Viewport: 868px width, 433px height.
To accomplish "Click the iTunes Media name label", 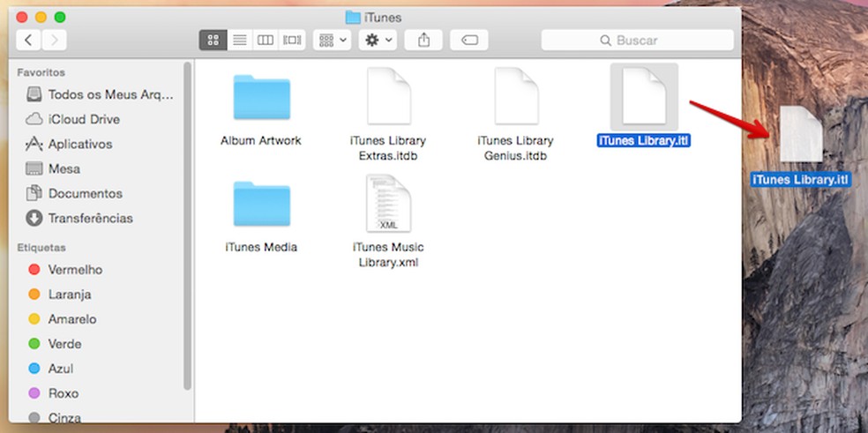I will pos(261,247).
